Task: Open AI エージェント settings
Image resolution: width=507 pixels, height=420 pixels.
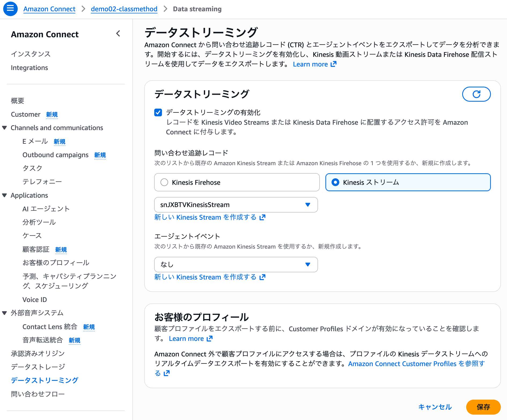Action: [46, 209]
